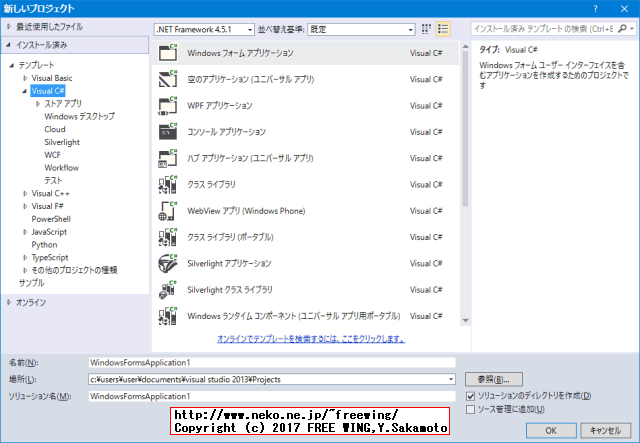
Task: Click the 空のアプリケーション (ユニバーサル アプリ) template icon
Action: pyautogui.click(x=168, y=79)
